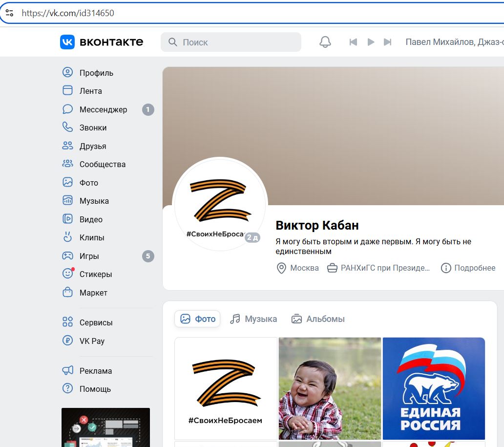504x447 pixels.
Task: Click the profile name Виктор Кабан
Action: coord(317,225)
